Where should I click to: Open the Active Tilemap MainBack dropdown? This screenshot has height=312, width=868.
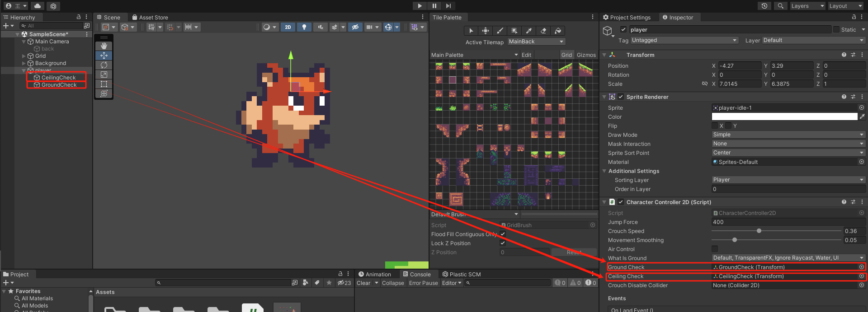coord(536,42)
